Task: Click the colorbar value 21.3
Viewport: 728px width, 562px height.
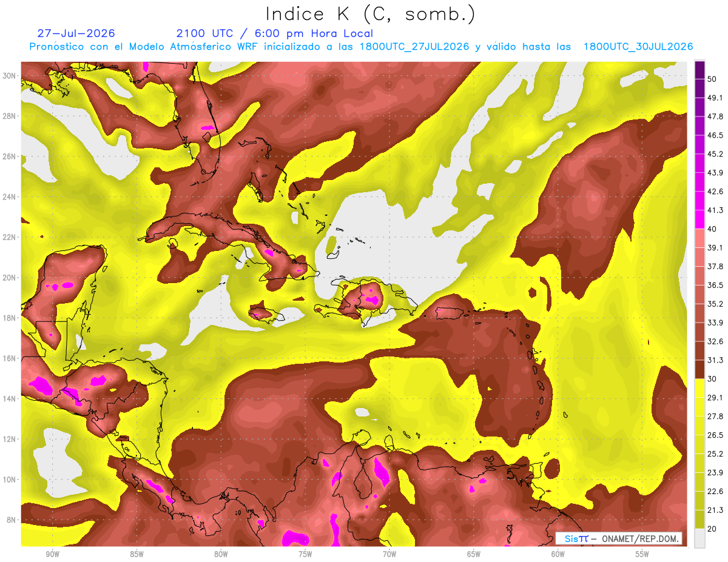Action: pyautogui.click(x=715, y=510)
